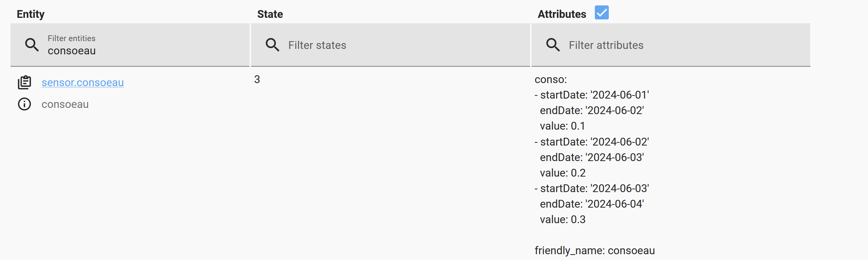The image size is (868, 260).
Task: Click the magnifier icon beside Filter attributes
Action: (553, 45)
